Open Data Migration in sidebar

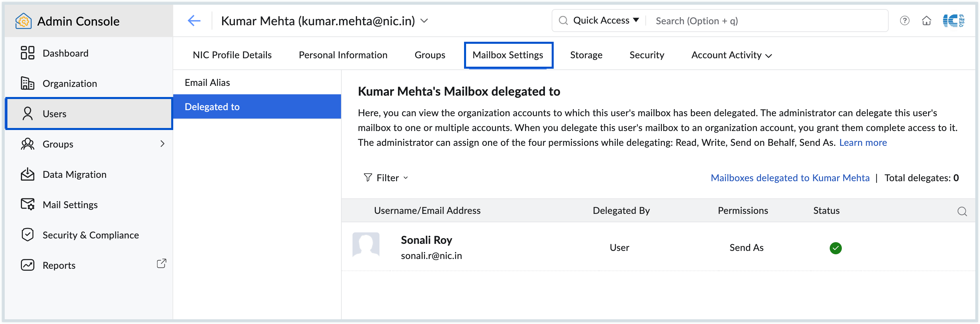[74, 174]
